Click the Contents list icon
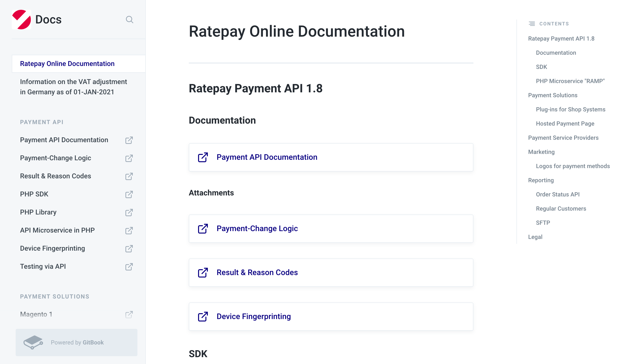626x364 pixels. tap(532, 24)
